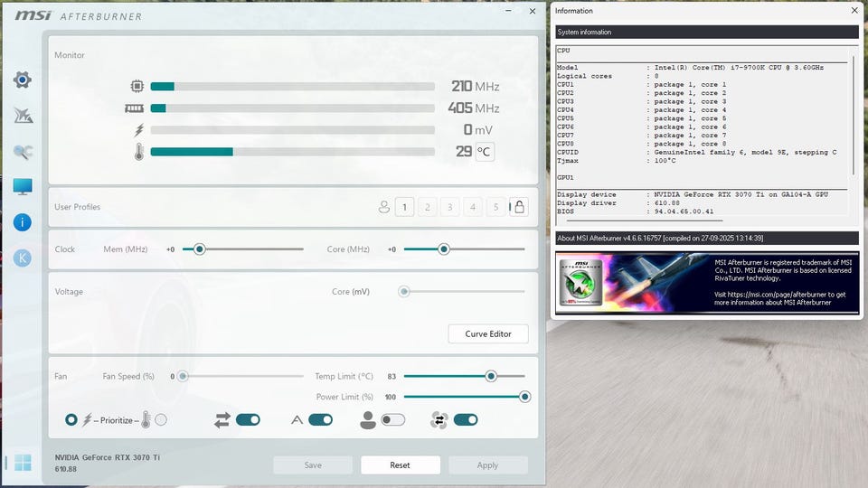Click the Kombustor K icon in the sidebar
The image size is (868, 488).
point(22,258)
